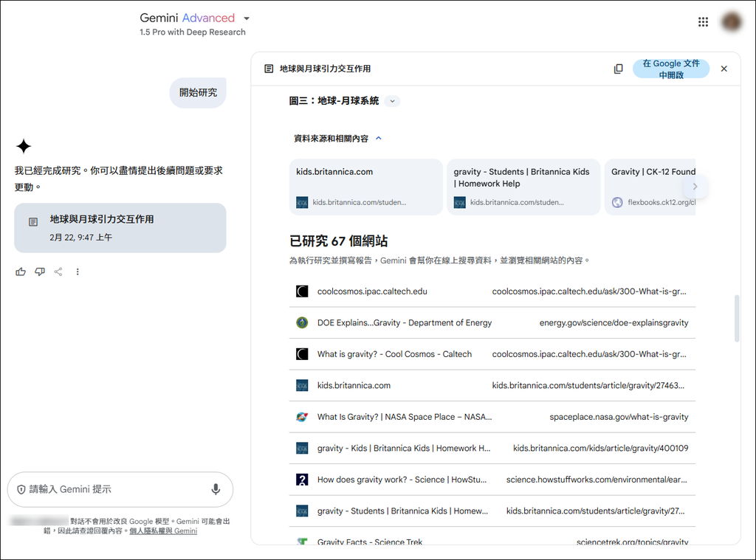The height and width of the screenshot is (560, 756).
Task: Click the 開始研究 message bubble
Action: tap(198, 92)
